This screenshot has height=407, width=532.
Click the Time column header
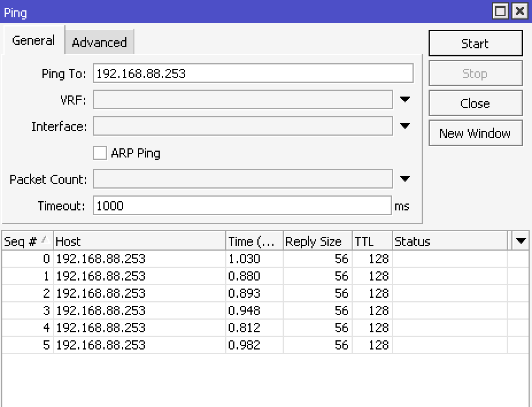[253, 240]
